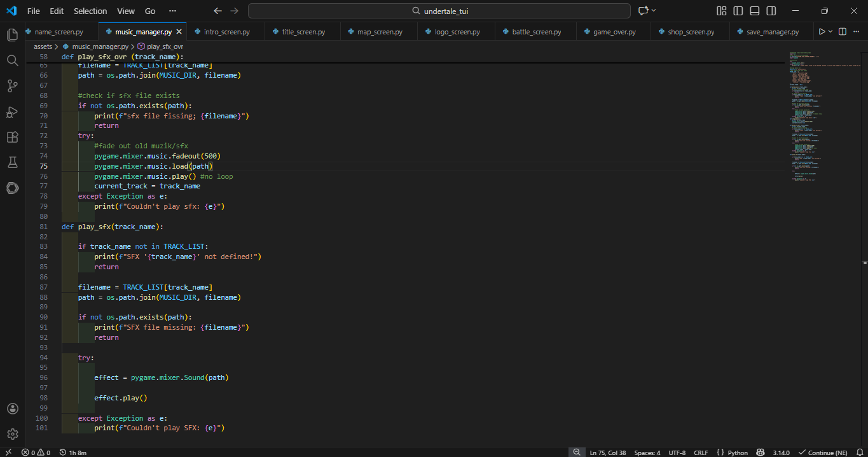This screenshot has width=868, height=457.
Task: Switch to the battle_screen.py tab
Action: pyautogui.click(x=536, y=32)
